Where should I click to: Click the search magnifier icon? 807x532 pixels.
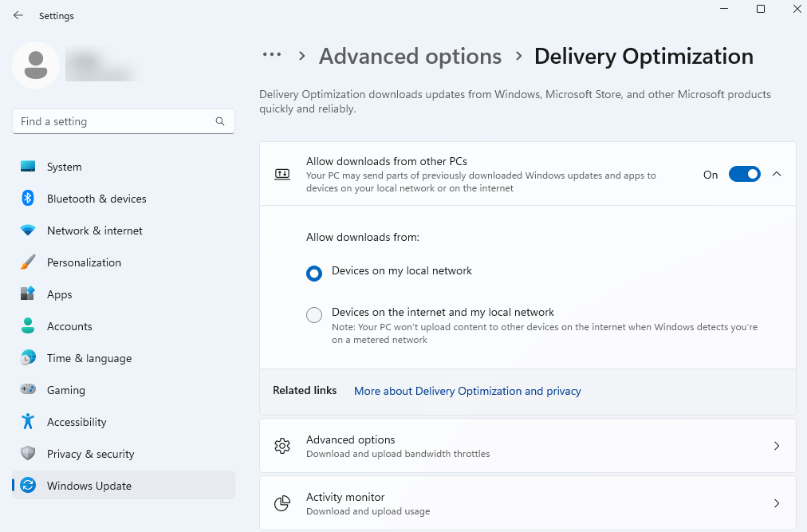[x=220, y=121]
